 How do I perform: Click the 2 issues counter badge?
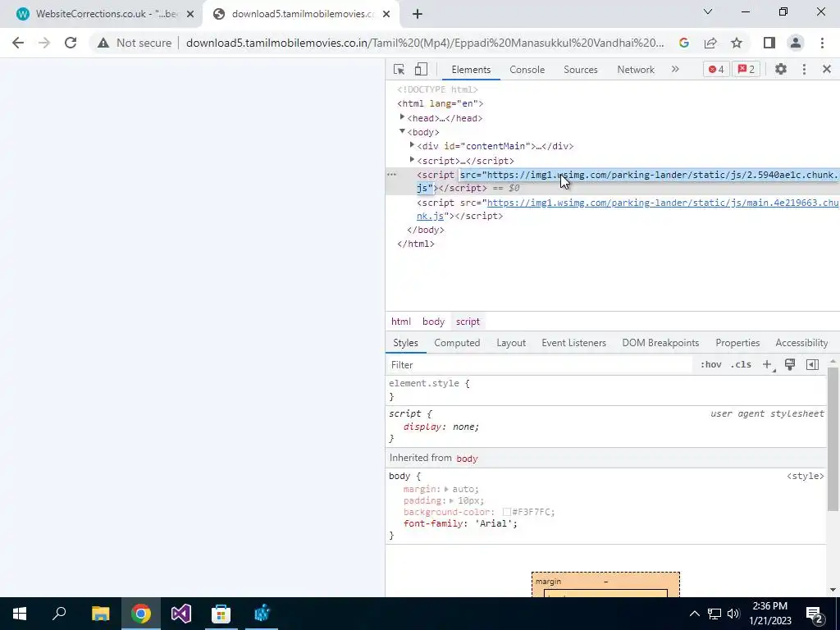coord(746,69)
